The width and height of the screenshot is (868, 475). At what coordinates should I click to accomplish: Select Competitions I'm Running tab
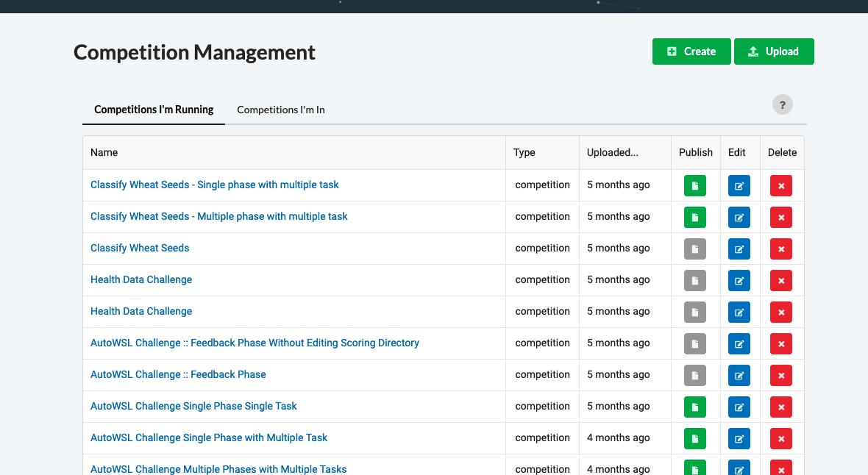154,110
